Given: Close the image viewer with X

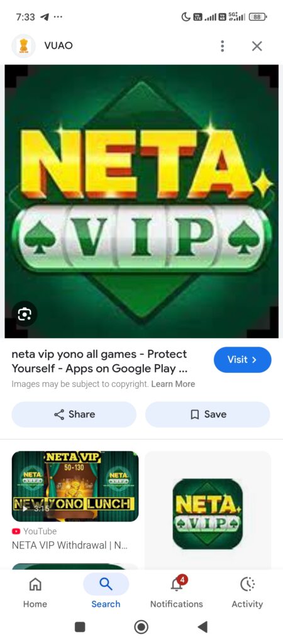Looking at the screenshot, I should pos(257,46).
